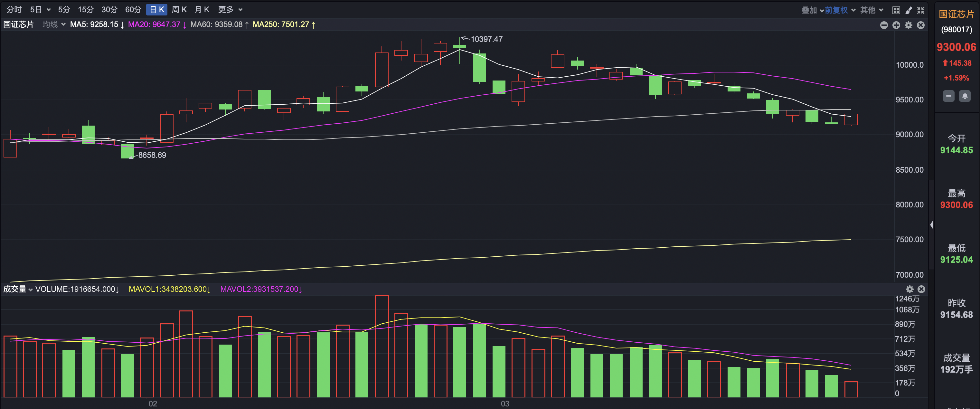The image size is (980, 409).
Task: Select the drawing brush tool
Action: (909, 10)
